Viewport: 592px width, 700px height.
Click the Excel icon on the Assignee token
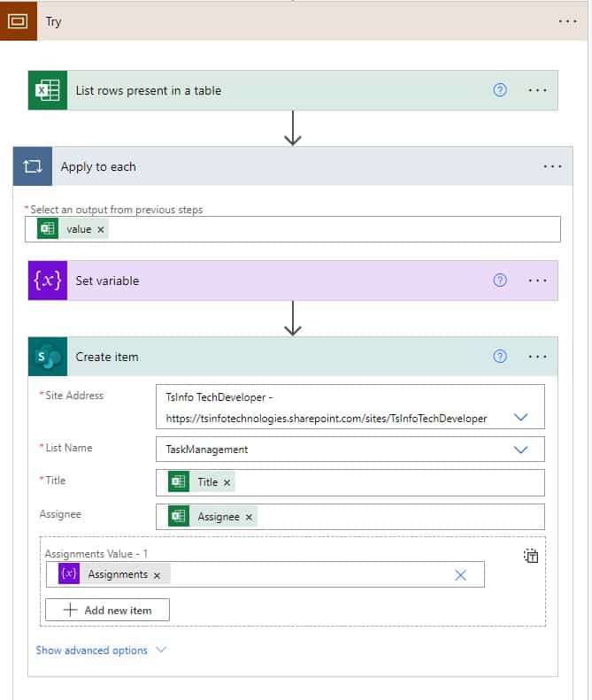click(x=179, y=517)
